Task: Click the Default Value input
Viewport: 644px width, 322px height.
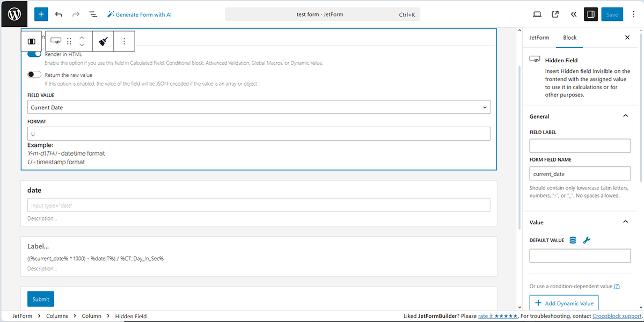Action: [x=580, y=255]
